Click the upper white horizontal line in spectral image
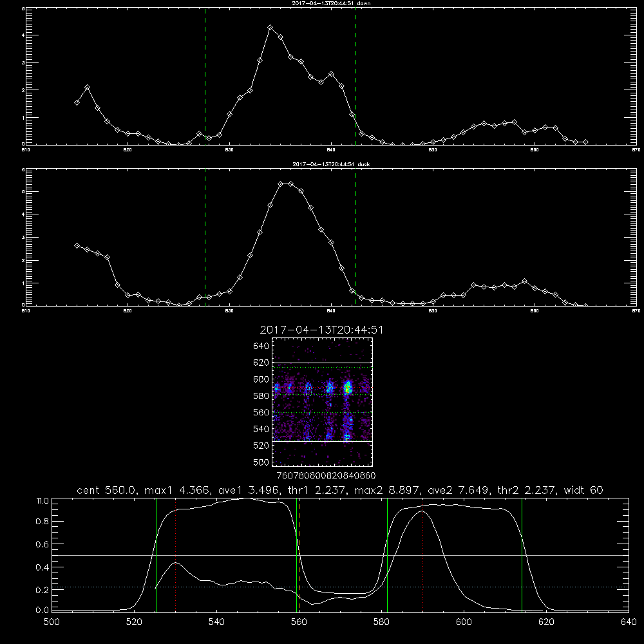Screen dimensions: 644x644 point(323,363)
